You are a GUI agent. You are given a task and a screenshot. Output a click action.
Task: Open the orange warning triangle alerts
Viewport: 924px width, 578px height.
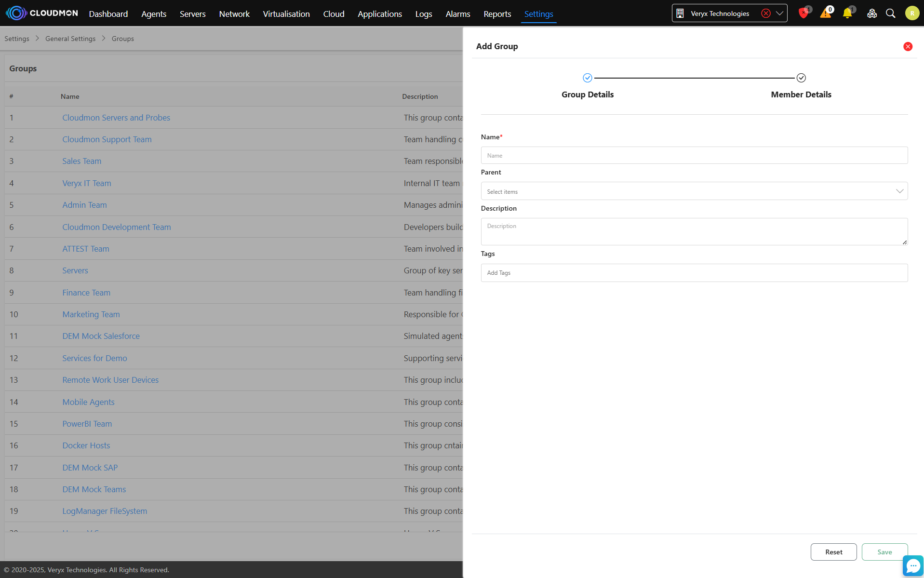[825, 13]
